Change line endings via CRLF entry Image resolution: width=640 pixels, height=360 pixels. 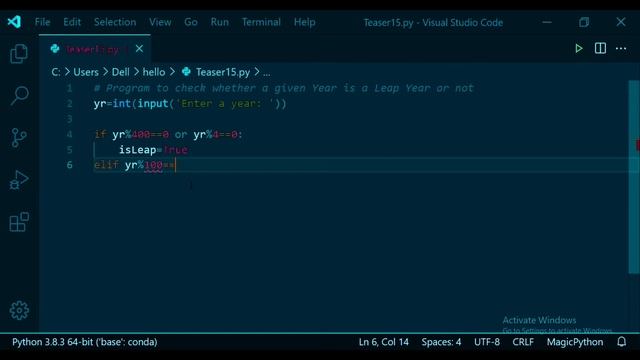(x=523, y=342)
